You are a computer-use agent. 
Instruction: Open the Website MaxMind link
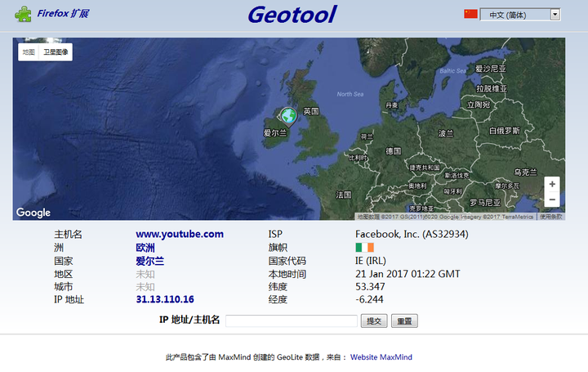tap(381, 357)
